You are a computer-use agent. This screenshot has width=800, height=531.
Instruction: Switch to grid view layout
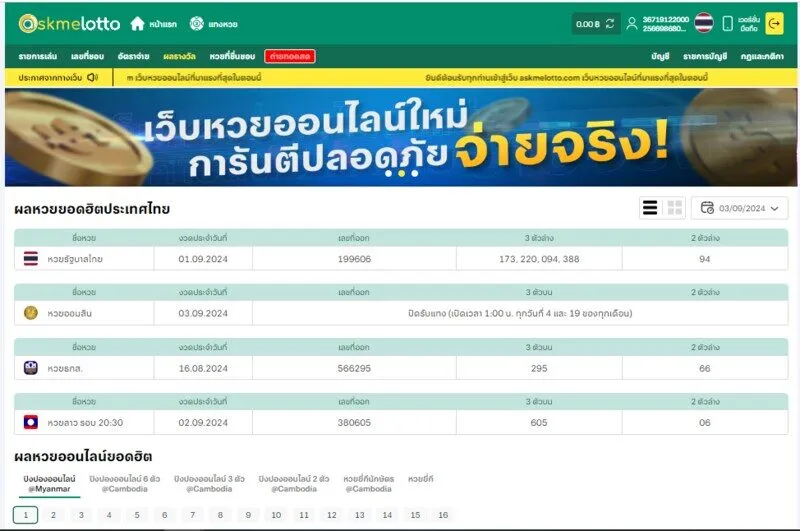[674, 208]
